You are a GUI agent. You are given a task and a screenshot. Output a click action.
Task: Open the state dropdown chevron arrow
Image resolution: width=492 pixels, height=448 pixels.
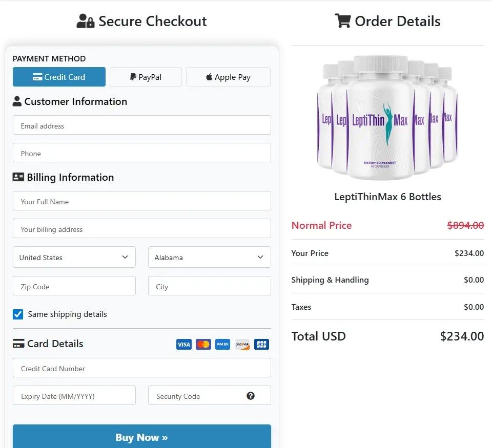tap(262, 257)
